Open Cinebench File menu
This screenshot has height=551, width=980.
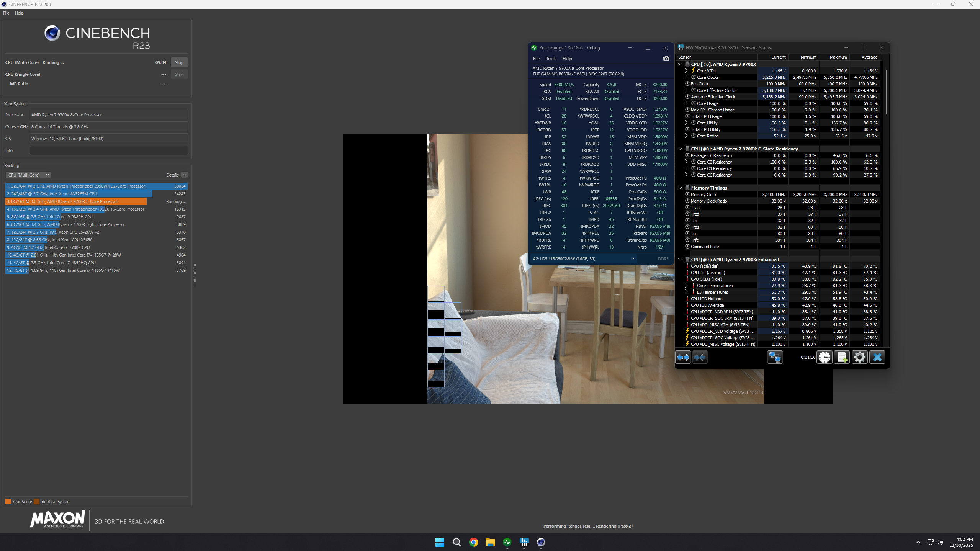pyautogui.click(x=6, y=13)
